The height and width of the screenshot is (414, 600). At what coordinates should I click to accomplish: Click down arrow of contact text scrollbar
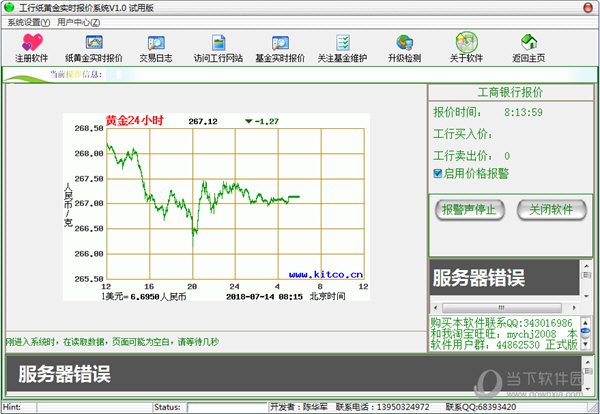point(585,344)
